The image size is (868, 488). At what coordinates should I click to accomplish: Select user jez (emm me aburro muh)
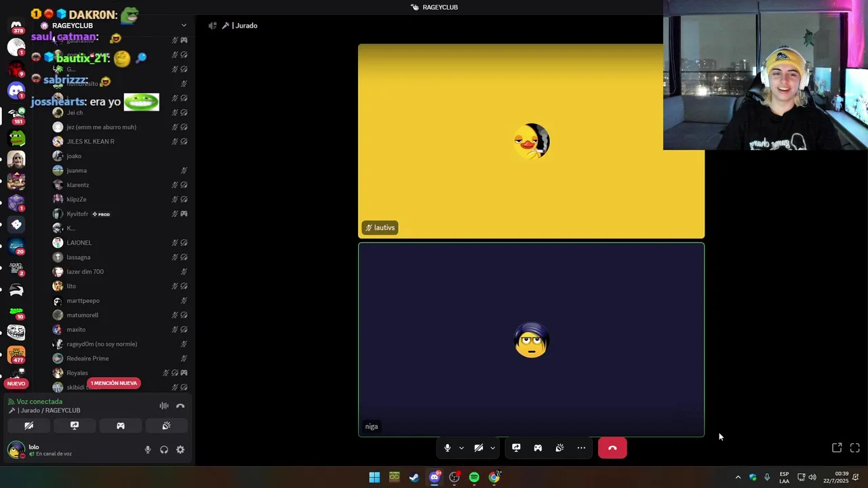[x=101, y=127]
